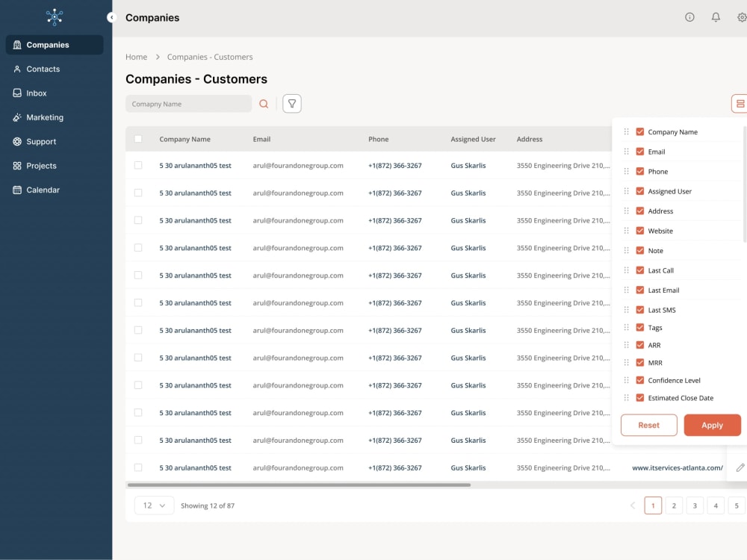Open the Inbox from the sidebar
This screenshot has height=560, width=747.
tap(35, 93)
